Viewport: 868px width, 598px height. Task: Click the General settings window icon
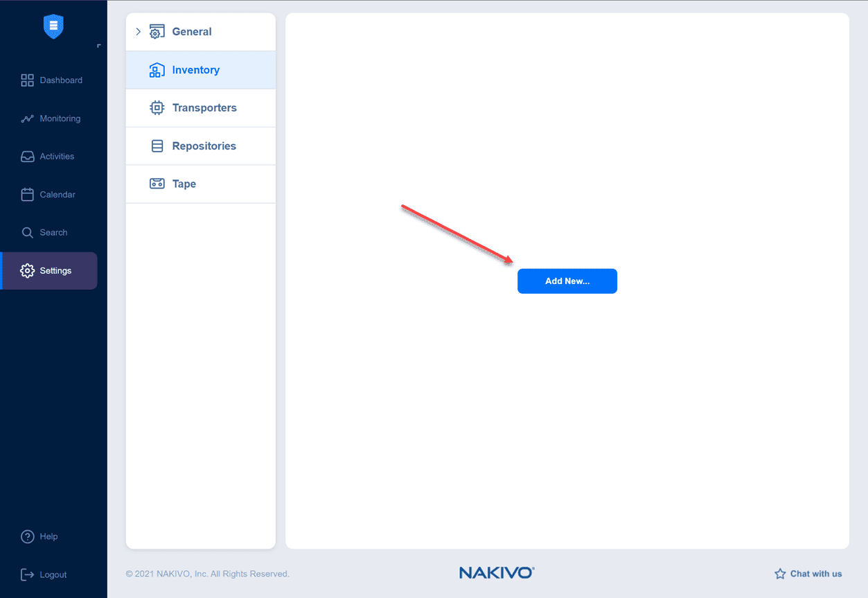[x=157, y=32]
